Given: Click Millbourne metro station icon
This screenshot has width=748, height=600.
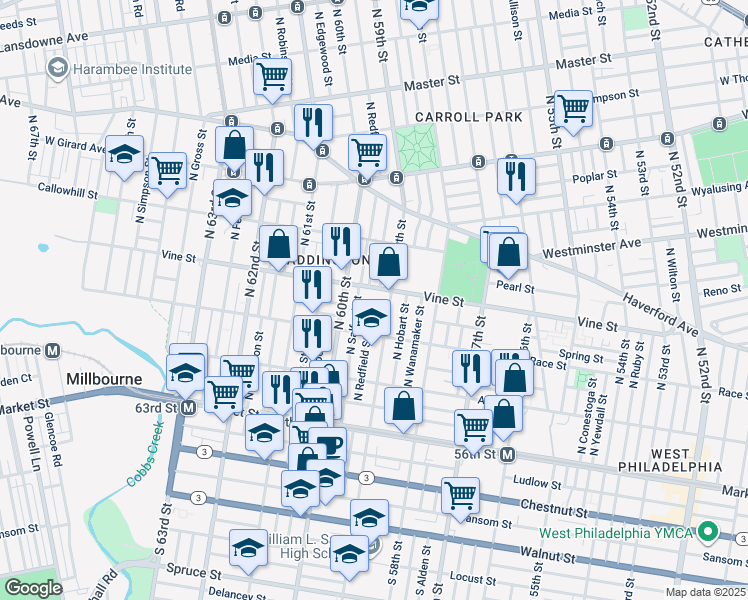Looking at the screenshot, I should coord(52,351).
